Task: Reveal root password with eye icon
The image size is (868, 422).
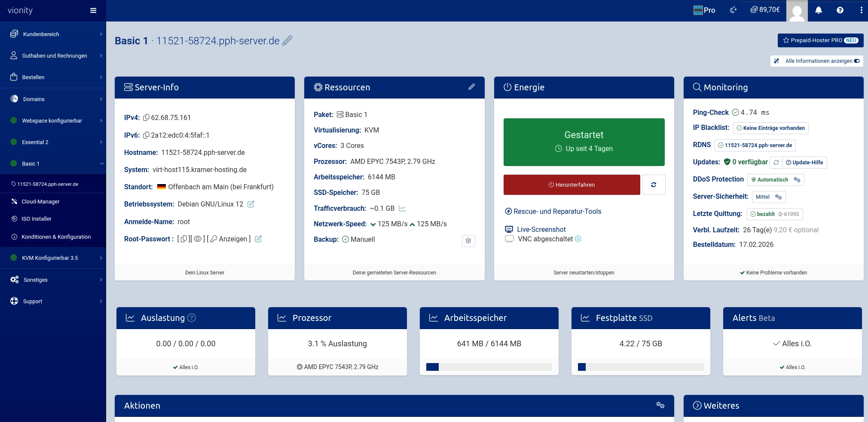Action: 198,239
